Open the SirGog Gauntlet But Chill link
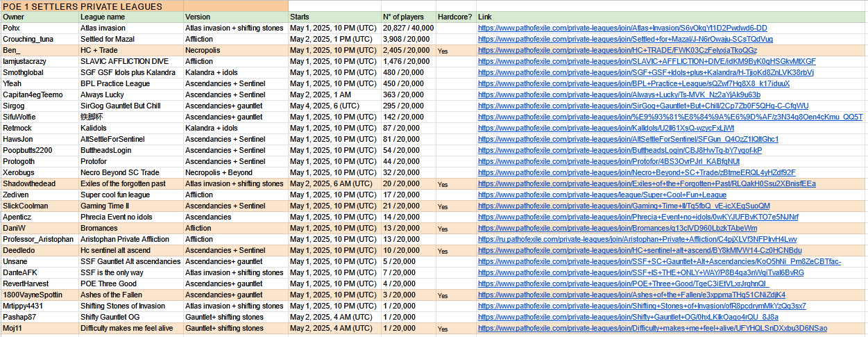868x337 pixels. 643,106
